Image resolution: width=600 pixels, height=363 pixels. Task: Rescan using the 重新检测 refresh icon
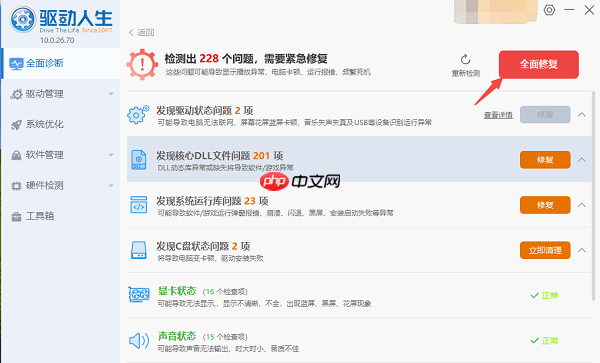(x=465, y=60)
